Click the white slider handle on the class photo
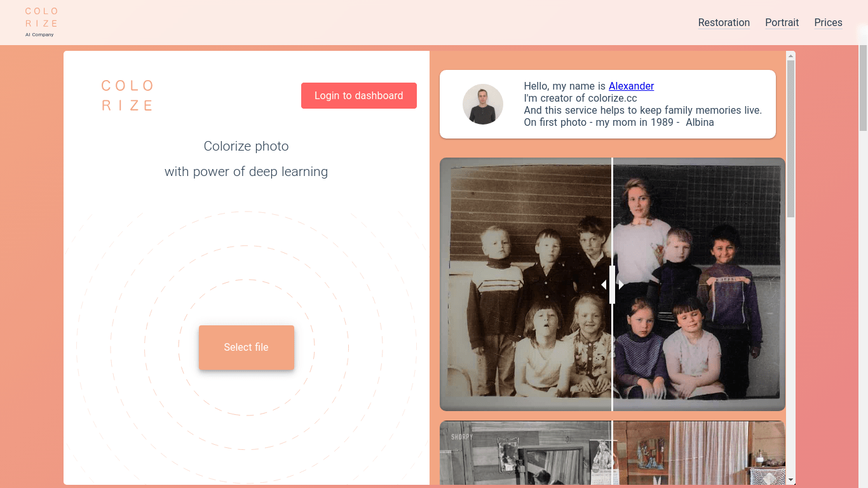Screen dimensions: 868x488 (612, 285)
